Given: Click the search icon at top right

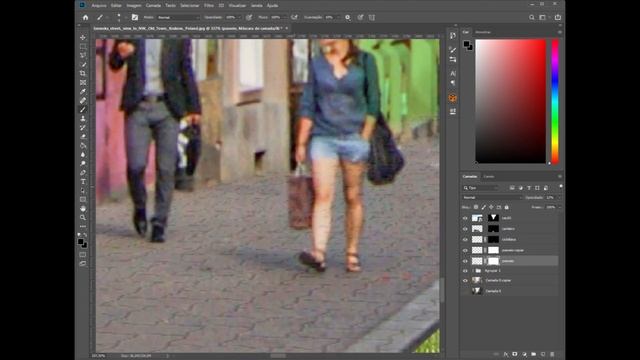Looking at the screenshot, I should point(531,18).
